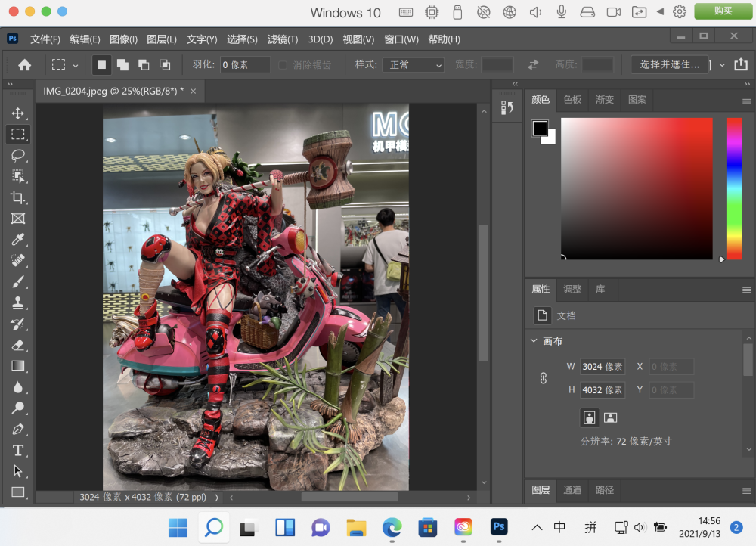Viewport: 756px width, 546px height.
Task: Select the Lasso tool
Action: (x=18, y=155)
